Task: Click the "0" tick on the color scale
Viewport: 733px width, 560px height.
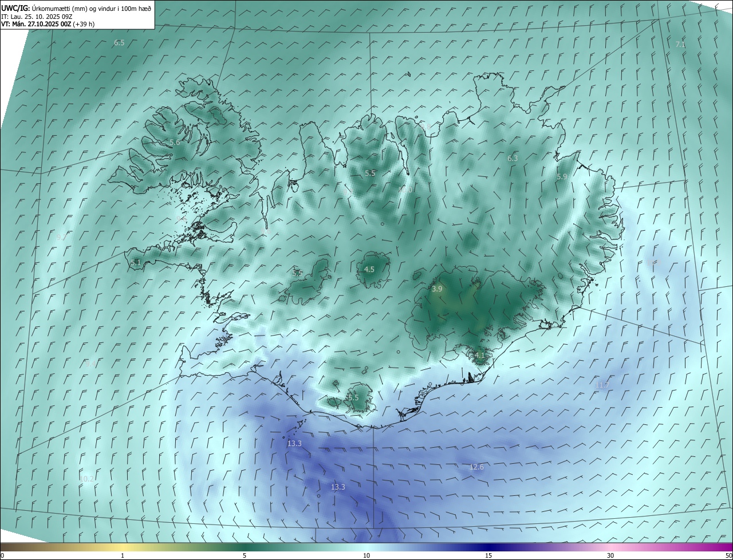Action: coord(2,555)
